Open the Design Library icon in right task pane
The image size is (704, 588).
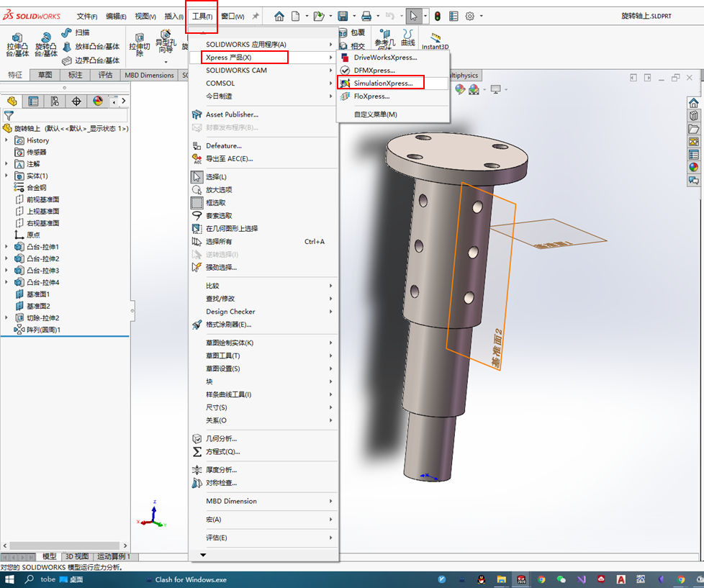pyautogui.click(x=694, y=116)
